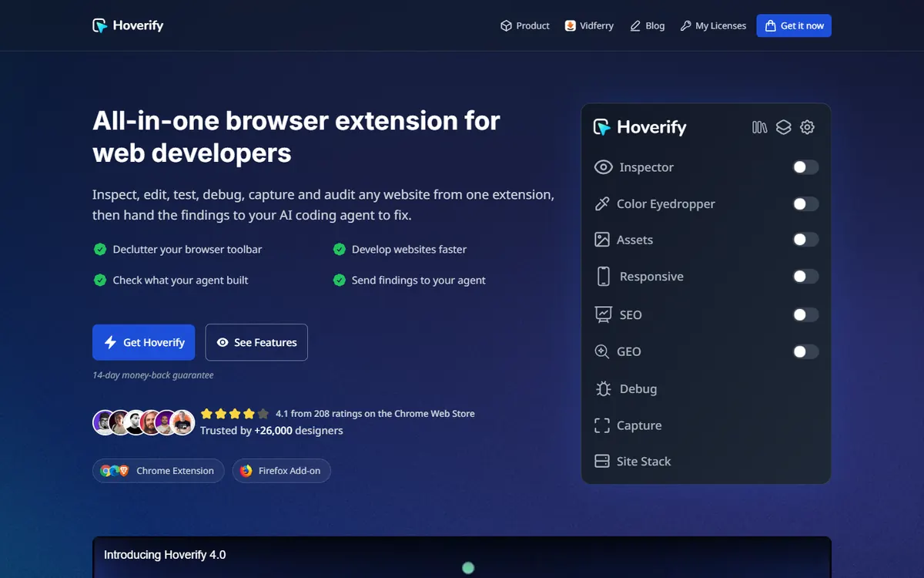
Task: Click the Chrome Web Store ratings text
Action: pyautogui.click(x=375, y=414)
